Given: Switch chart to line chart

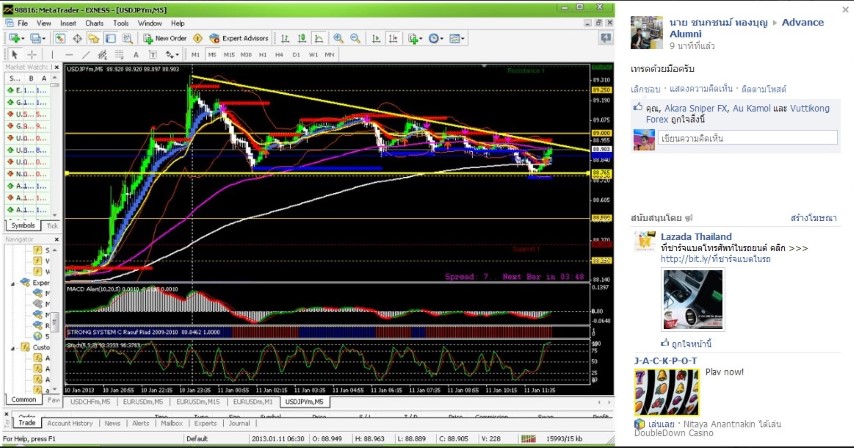Looking at the screenshot, I should click(319, 39).
